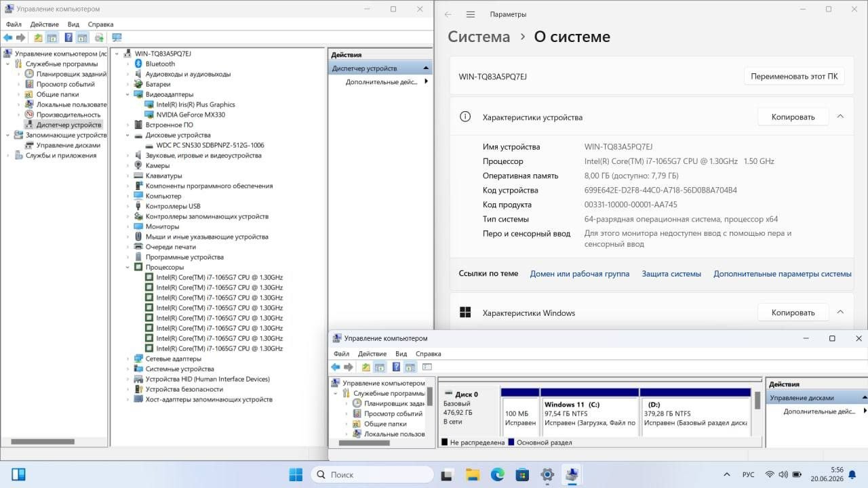Open the Windows Start menu
This screenshot has height=488, width=868.
point(296,474)
